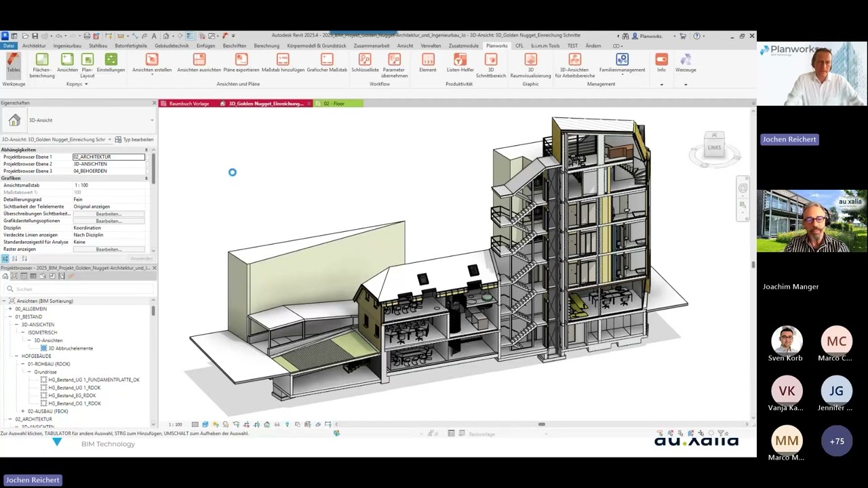Switch to the Verwalten ribbon tab
The height and width of the screenshot is (488, 868).
point(431,45)
